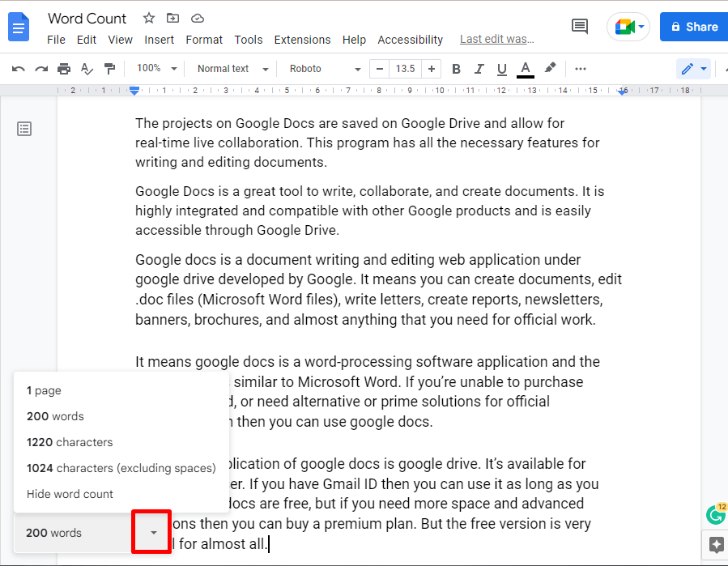Open the File menu
This screenshot has height=566, width=728.
tap(56, 40)
